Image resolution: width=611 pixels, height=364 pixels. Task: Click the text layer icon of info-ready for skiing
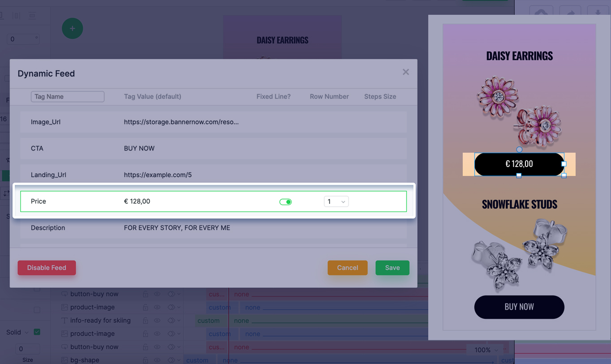[65, 321]
